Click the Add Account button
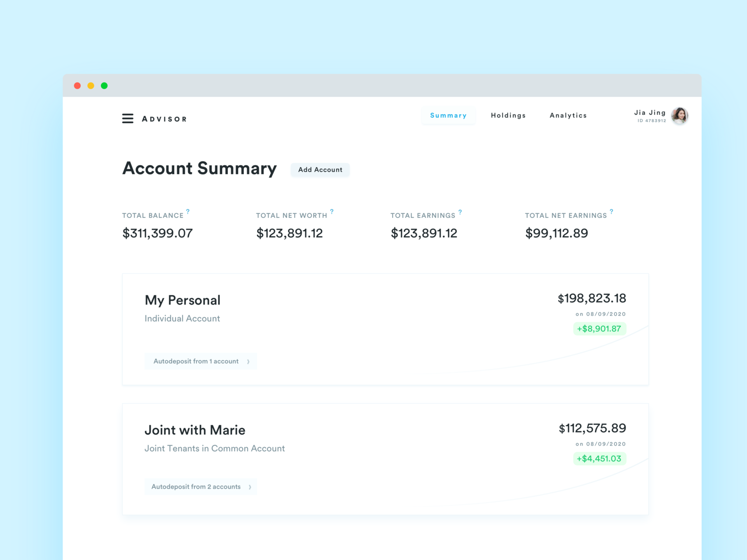This screenshot has width=747, height=560. [x=320, y=169]
